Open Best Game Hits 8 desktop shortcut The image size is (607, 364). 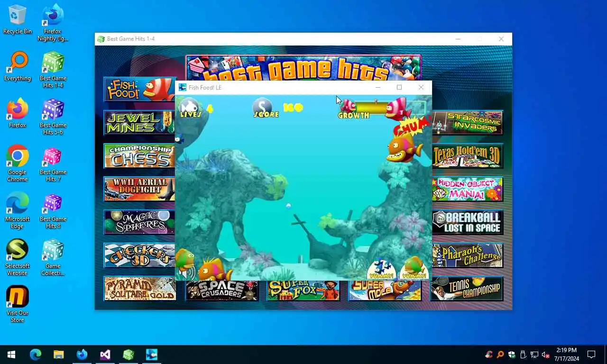click(x=53, y=210)
